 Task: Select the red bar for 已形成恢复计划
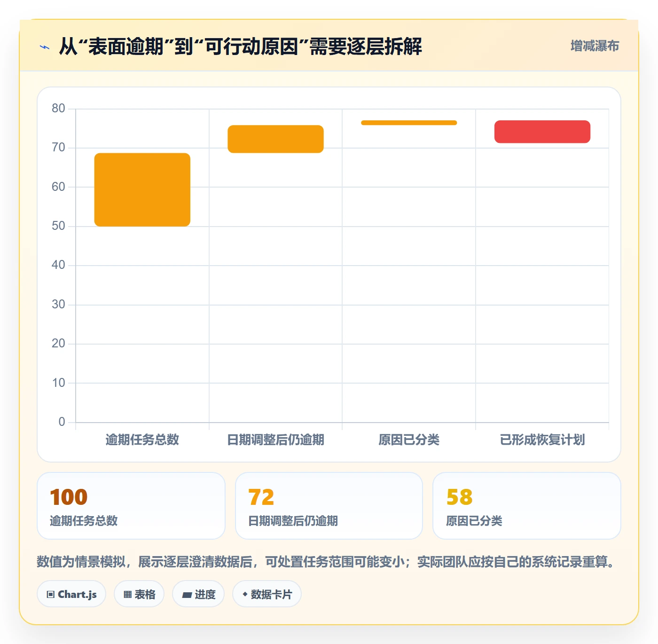click(x=542, y=132)
